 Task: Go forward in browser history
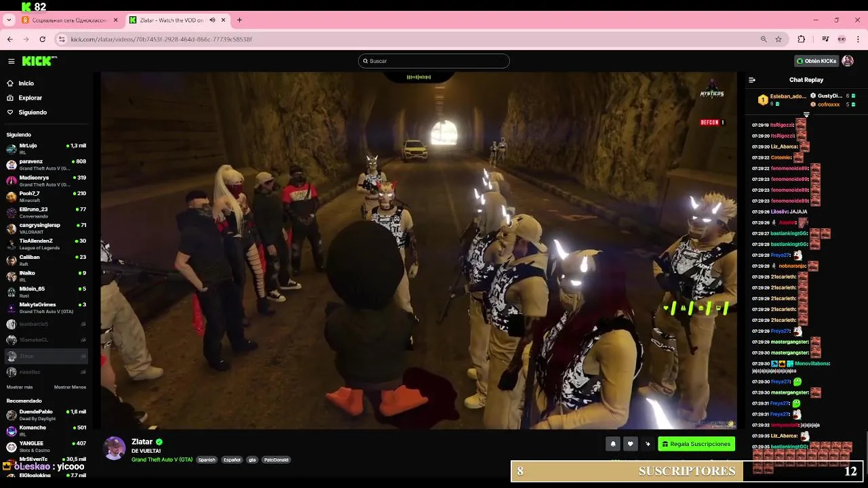pos(26,39)
